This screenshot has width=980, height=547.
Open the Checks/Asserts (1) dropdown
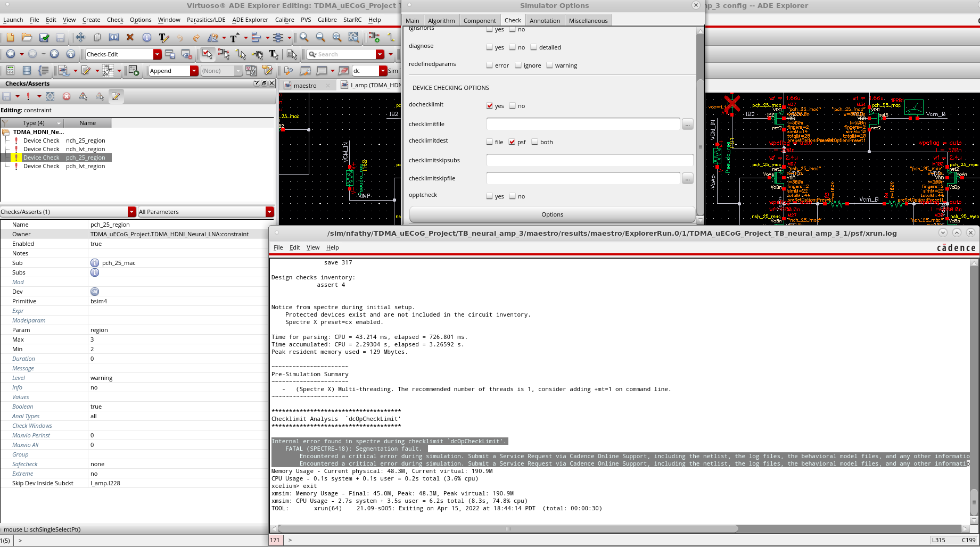(132, 212)
